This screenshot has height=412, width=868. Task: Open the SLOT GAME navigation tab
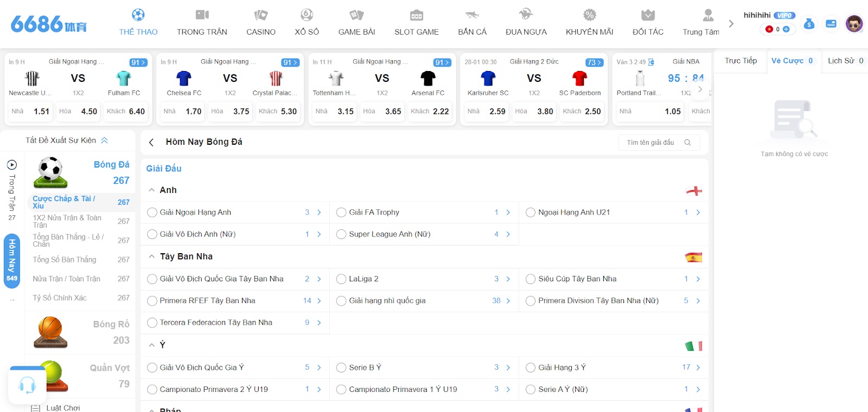(x=417, y=23)
